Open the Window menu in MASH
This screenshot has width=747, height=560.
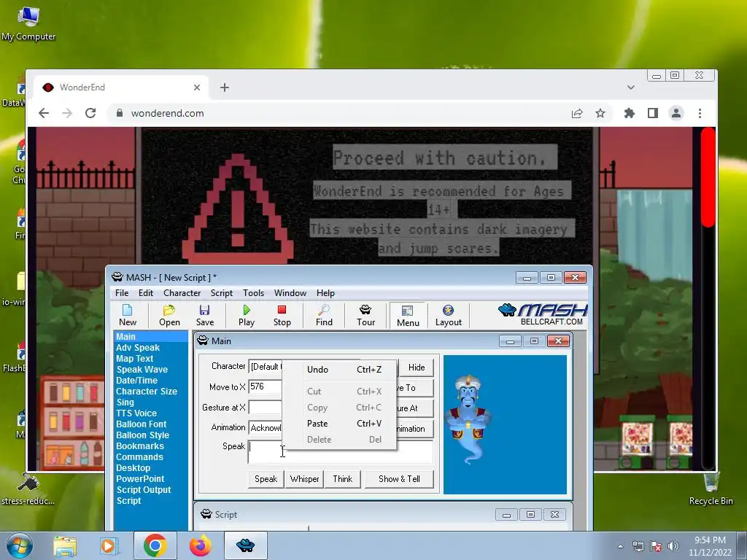[290, 293]
